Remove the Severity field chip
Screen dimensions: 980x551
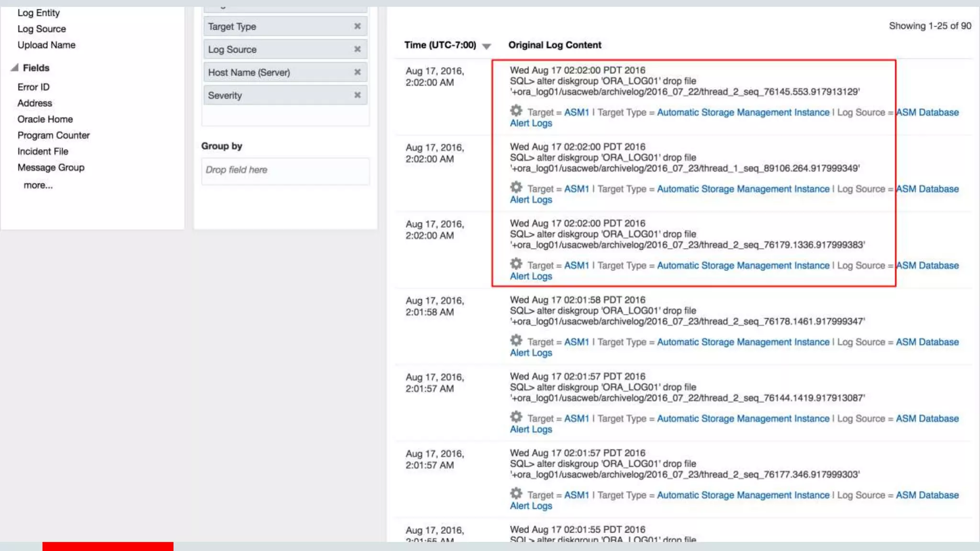click(x=357, y=95)
